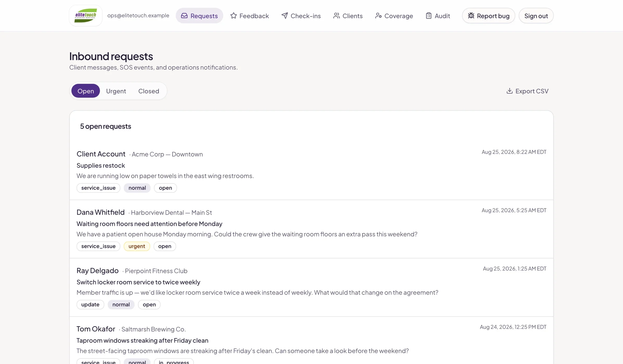Screen dimensions: 623x364
Task: Click Pierpoint Fitness Club location text
Action: (156, 271)
